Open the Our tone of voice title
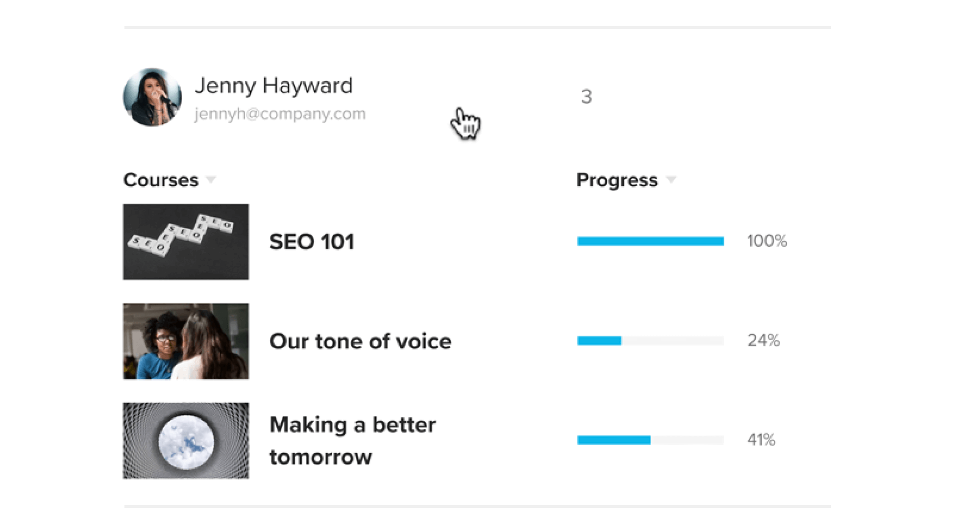The image size is (980, 529). coord(360,341)
